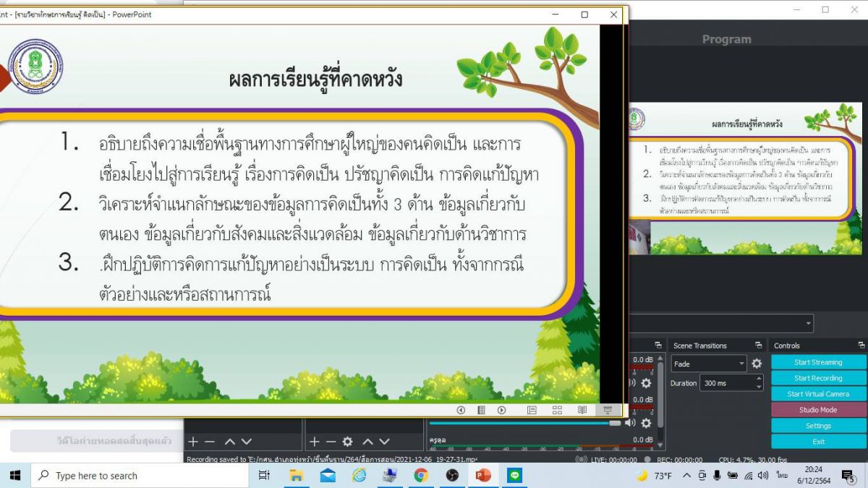
Task: Open OBS Settings
Action: (818, 426)
